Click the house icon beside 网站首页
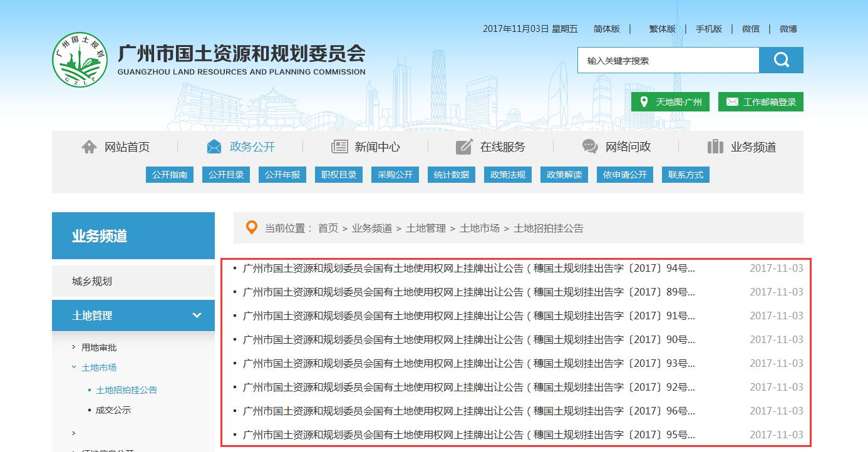The height and width of the screenshot is (452, 868). pos(90,146)
